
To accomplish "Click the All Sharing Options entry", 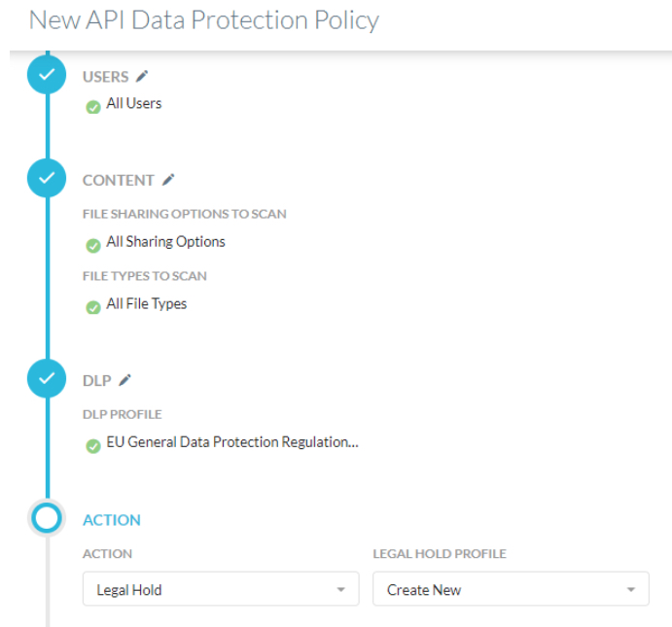I will (x=166, y=242).
